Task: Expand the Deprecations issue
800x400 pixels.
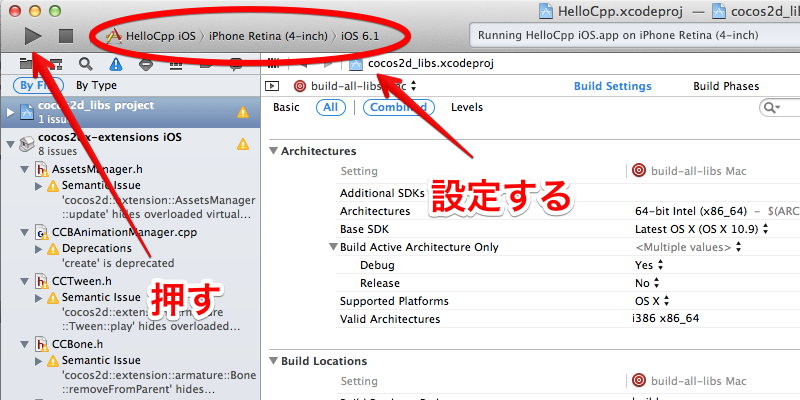Action: tap(39, 249)
